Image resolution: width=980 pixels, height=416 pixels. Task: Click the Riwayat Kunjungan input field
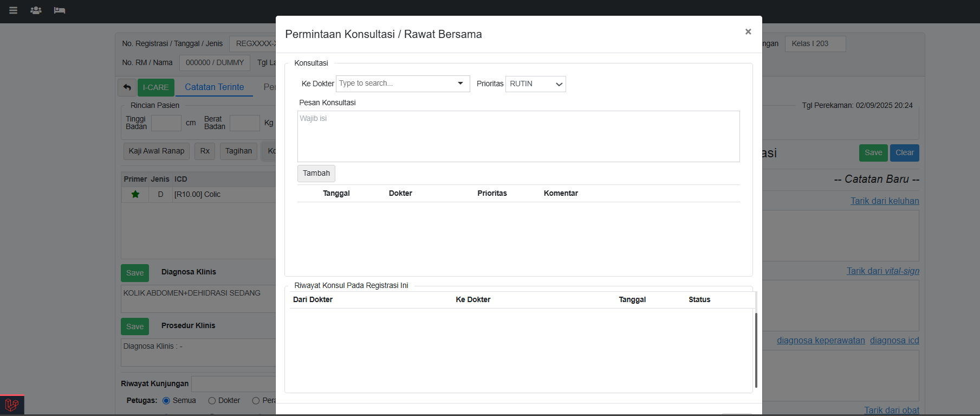coord(234,384)
